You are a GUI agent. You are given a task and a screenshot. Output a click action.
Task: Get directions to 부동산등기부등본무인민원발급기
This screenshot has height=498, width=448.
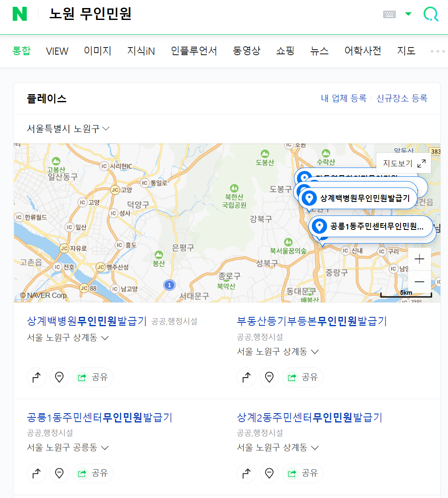[246, 377]
